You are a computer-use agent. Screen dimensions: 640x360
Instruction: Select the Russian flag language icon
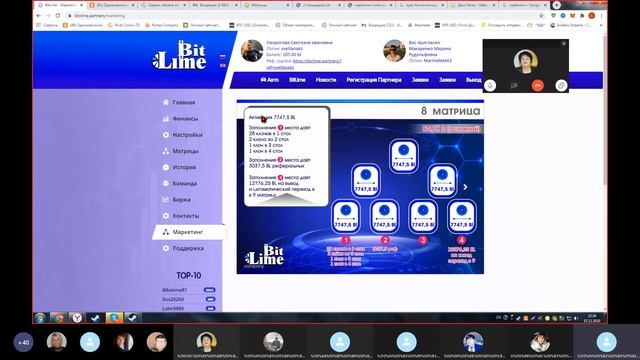pos(223,57)
